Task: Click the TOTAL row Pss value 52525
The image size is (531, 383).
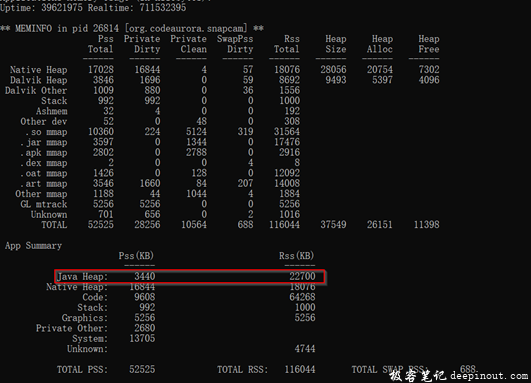Action: click(x=101, y=225)
